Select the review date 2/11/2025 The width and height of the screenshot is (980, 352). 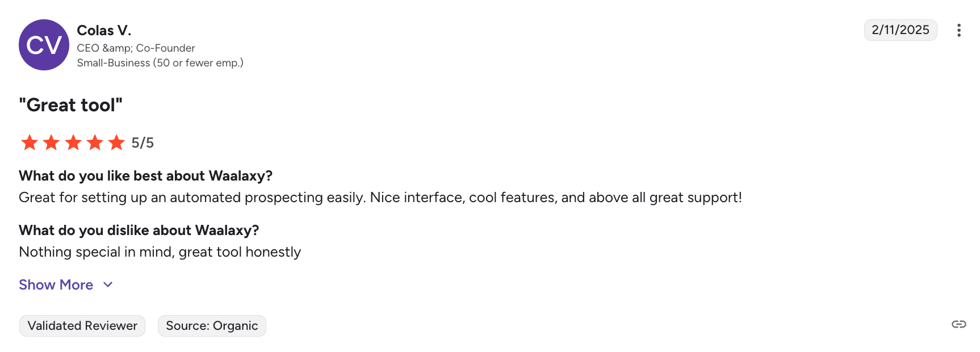coord(901,30)
